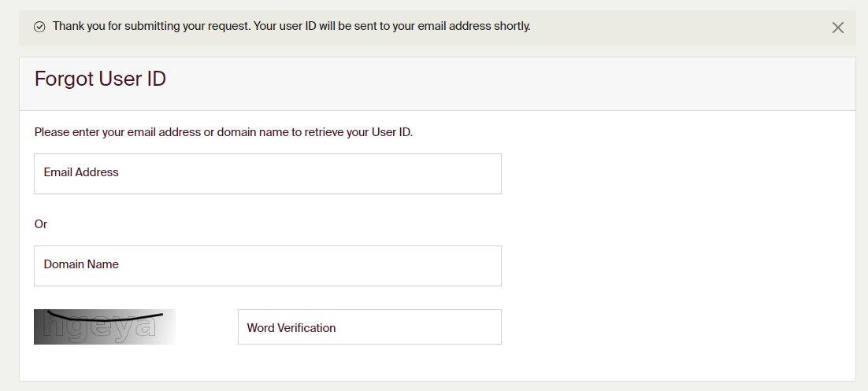Viewport: 868px width, 391px height.
Task: Click the empty area of notification banner
Action: click(677, 28)
